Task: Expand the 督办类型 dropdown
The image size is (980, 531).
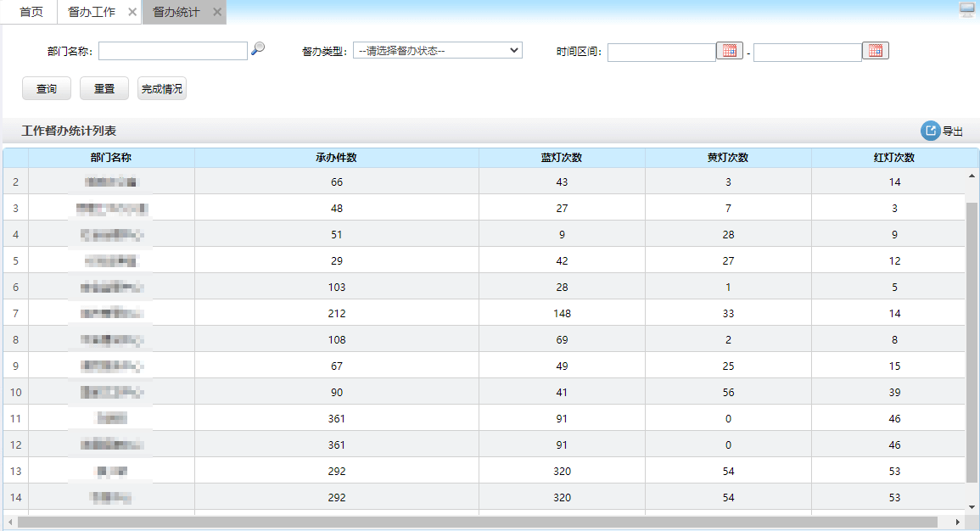Action: [437, 51]
